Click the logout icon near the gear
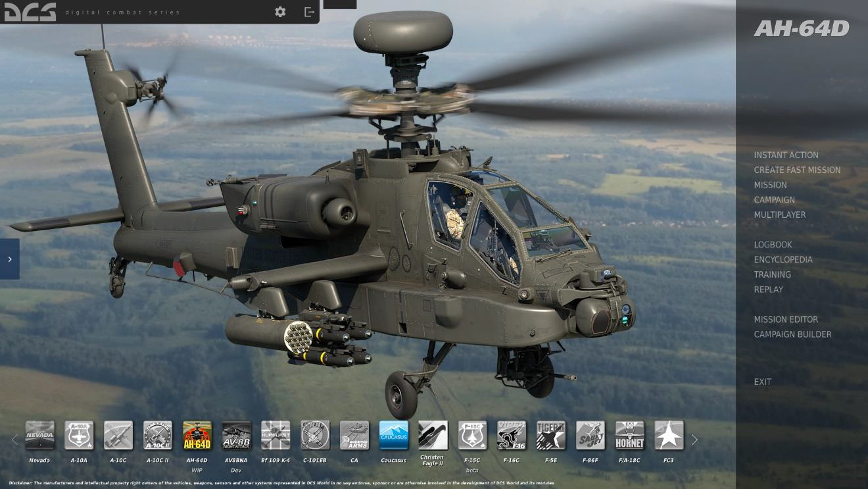The height and width of the screenshot is (489, 868). (309, 11)
